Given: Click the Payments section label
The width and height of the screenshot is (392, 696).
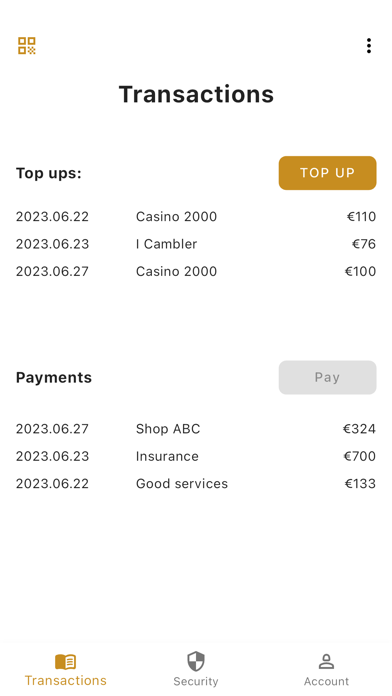Looking at the screenshot, I should coord(54,377).
